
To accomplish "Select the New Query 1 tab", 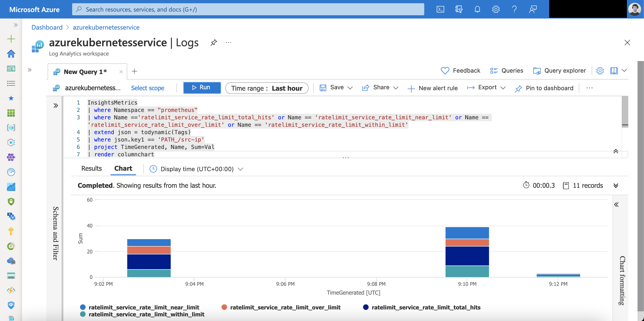I will point(85,72).
